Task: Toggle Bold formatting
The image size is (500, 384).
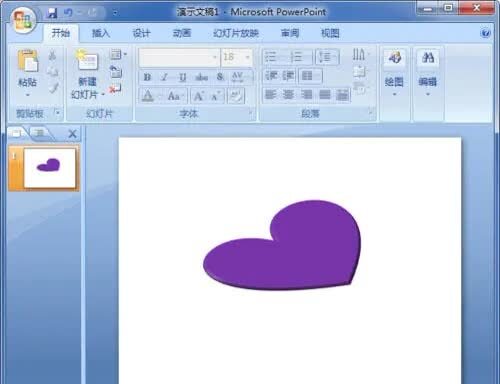Action: [x=147, y=77]
